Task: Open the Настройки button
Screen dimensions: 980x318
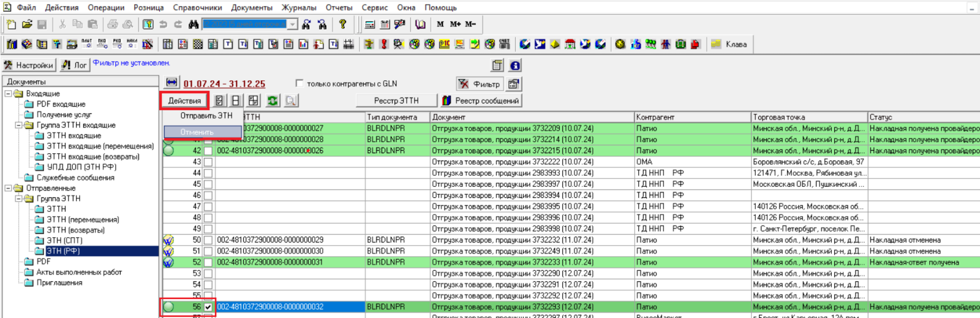Action: (x=29, y=65)
